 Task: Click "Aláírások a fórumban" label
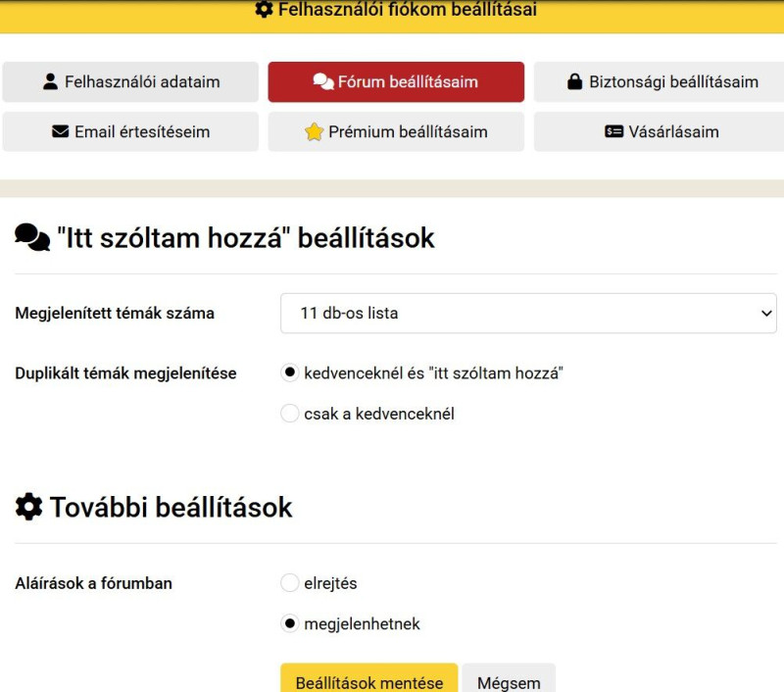coord(93,583)
